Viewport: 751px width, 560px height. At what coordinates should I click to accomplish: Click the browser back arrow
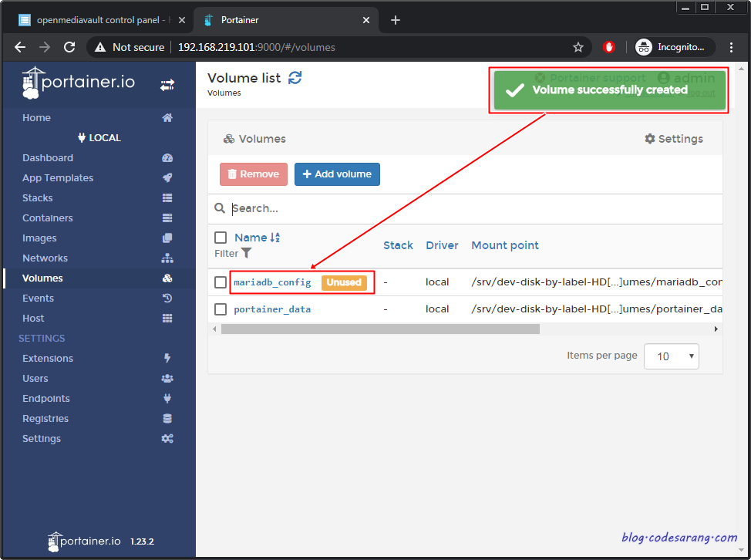tap(19, 47)
